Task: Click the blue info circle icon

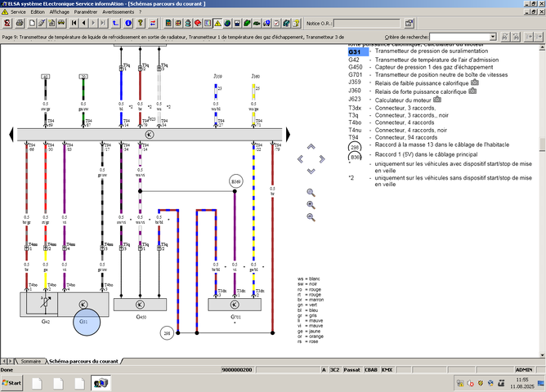Action: (x=128, y=24)
